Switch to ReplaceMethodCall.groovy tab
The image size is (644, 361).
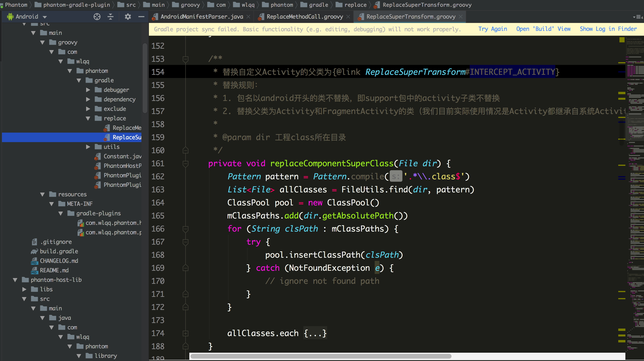(305, 17)
